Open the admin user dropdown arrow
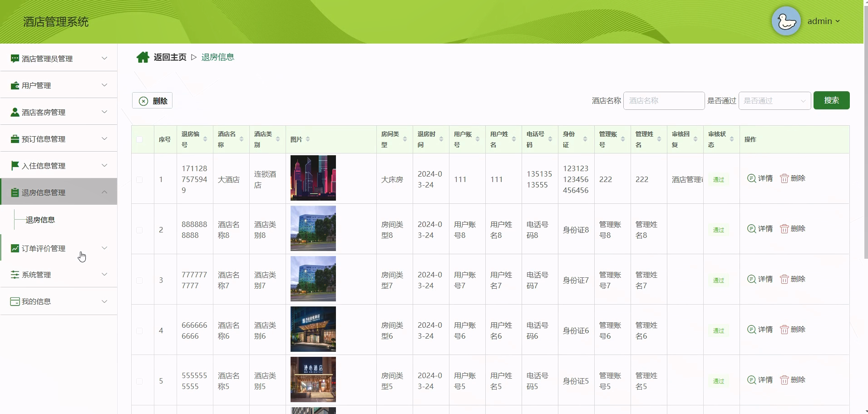 838,21
